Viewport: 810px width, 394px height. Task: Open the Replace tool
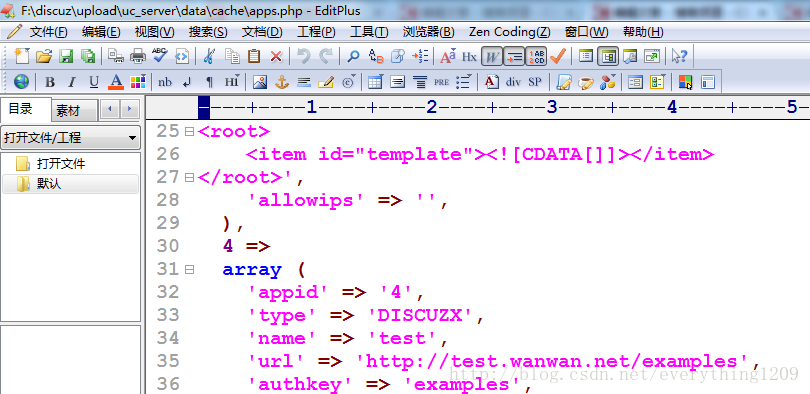point(376,56)
